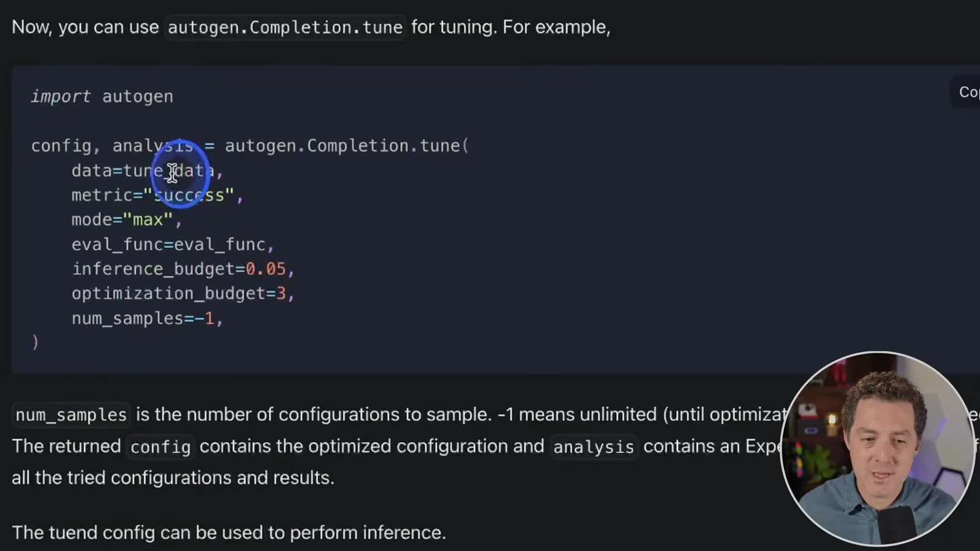Click the inline code "config" after "The returned"
The height and width of the screenshot is (551, 980).
[x=160, y=447]
